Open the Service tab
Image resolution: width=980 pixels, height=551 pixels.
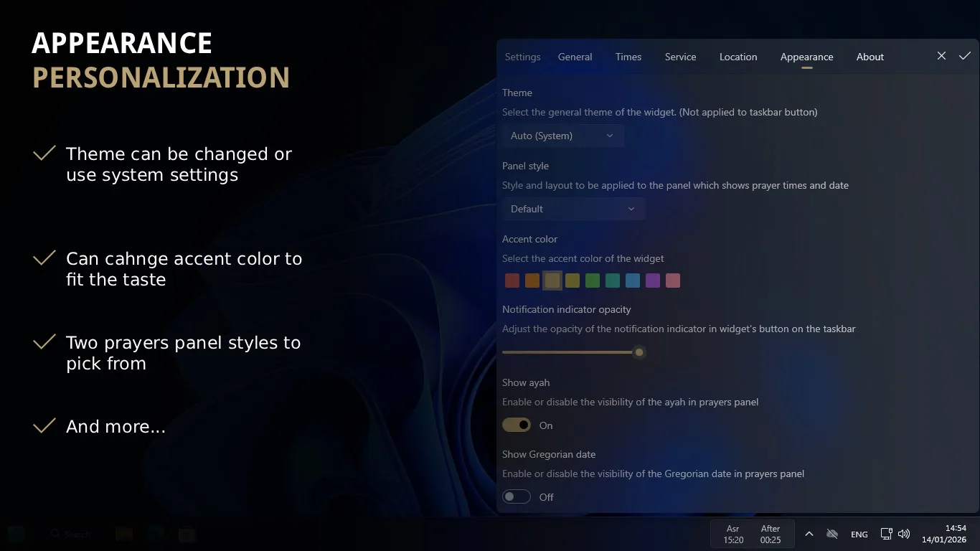(x=680, y=57)
